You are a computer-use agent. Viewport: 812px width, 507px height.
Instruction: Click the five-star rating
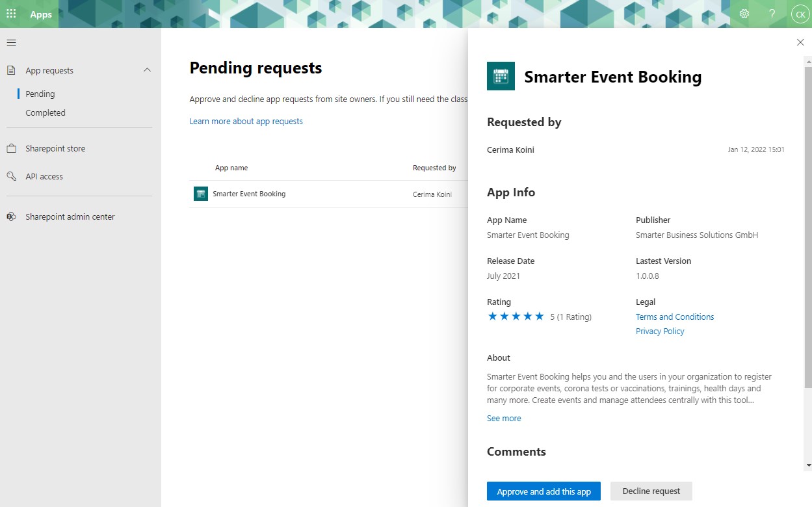(516, 317)
